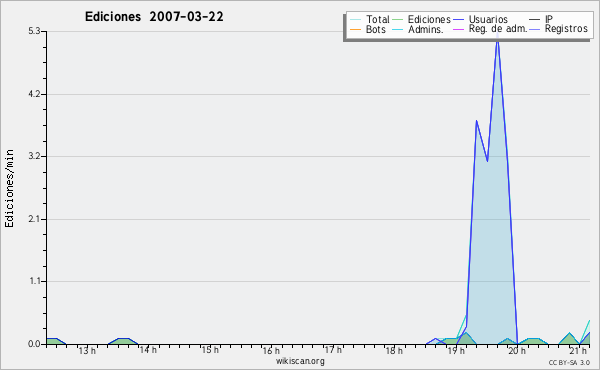
Task: Click the '17 h' x-axis label
Action: click(x=333, y=350)
